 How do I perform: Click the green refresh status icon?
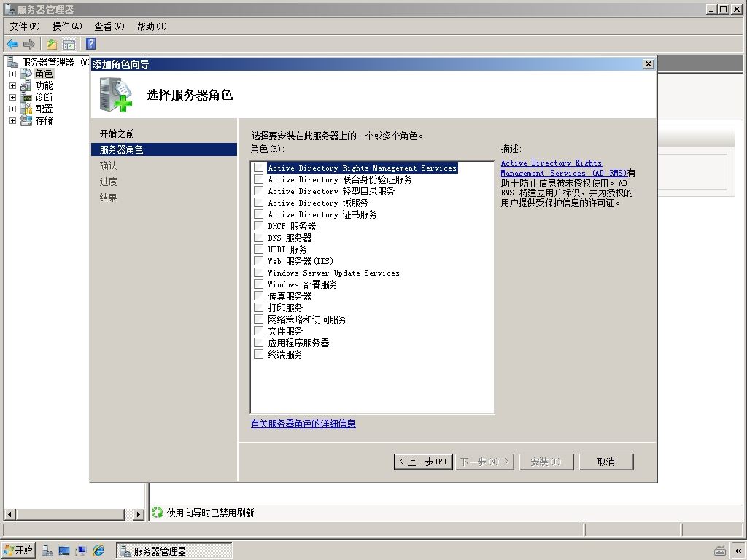point(158,513)
